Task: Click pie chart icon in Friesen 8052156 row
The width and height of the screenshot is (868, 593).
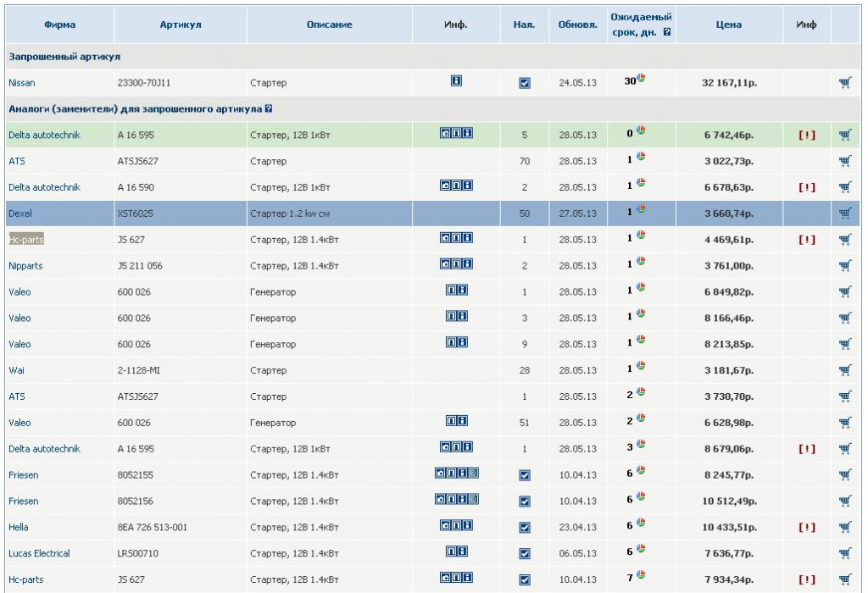Action: (641, 496)
